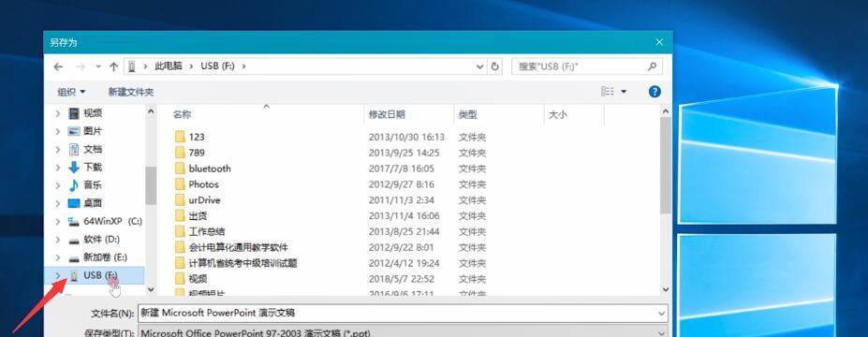Select the 计算机省统考中级培训试题 folder
Screen dimensions: 868x337
(x=243, y=263)
